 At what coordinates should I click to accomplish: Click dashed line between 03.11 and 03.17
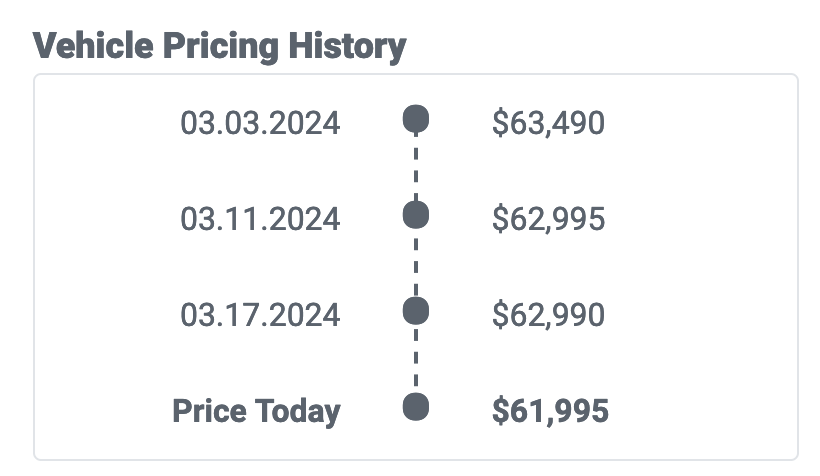(416, 263)
